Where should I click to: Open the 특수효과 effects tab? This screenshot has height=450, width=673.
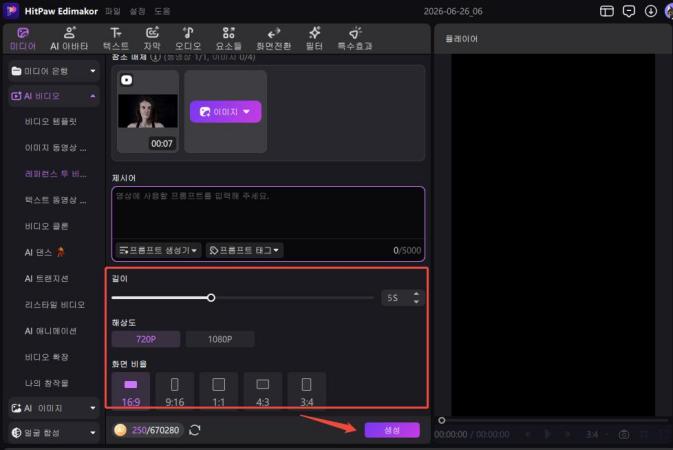(355, 39)
